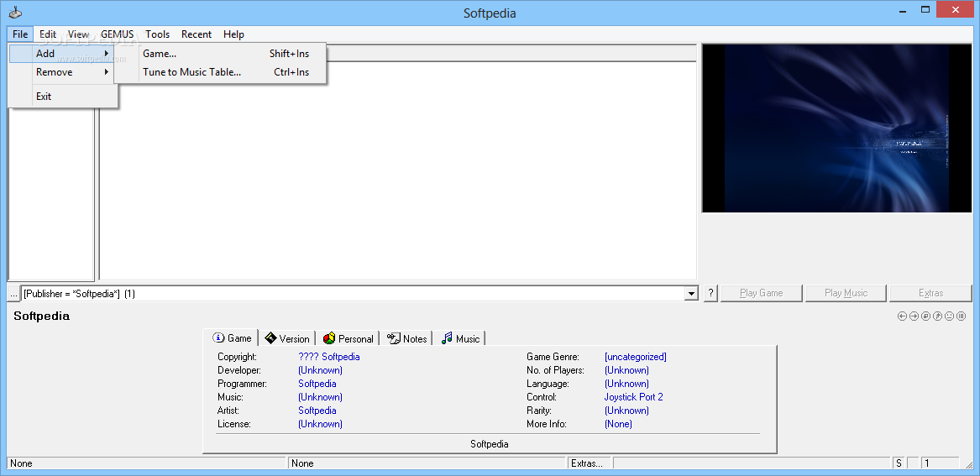Click the linked game octagon icon
The width and height of the screenshot is (980, 476).
[x=925, y=316]
